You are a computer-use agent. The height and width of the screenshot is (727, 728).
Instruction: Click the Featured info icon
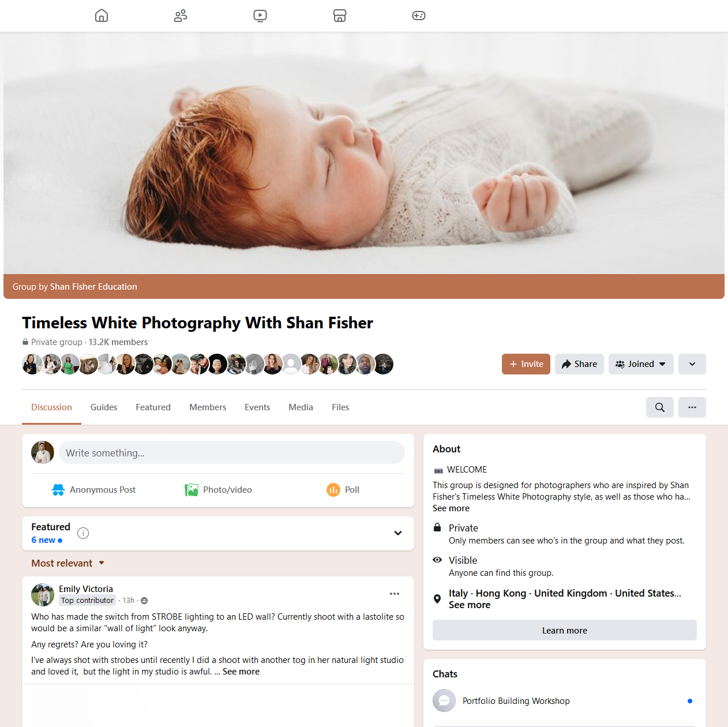pyautogui.click(x=83, y=533)
